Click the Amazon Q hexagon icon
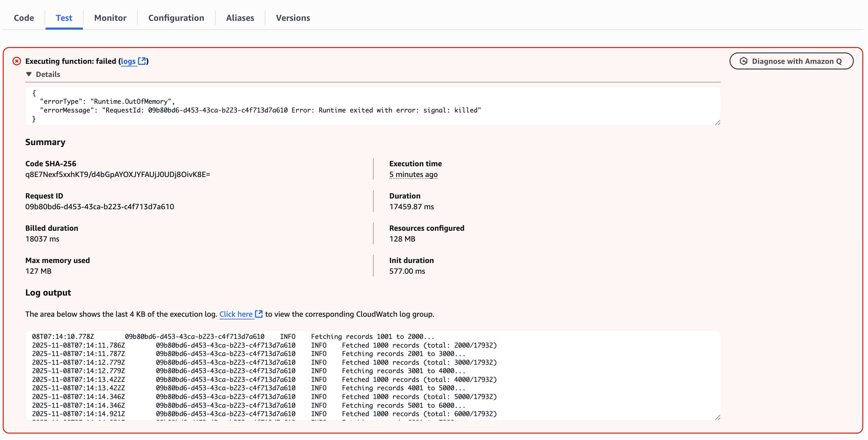 point(743,61)
